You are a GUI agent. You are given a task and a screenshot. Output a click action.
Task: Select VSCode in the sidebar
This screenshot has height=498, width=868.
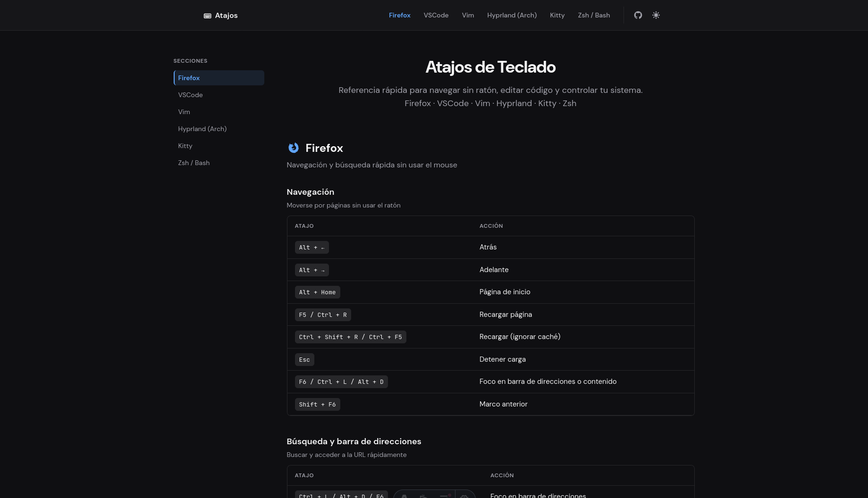pos(190,95)
